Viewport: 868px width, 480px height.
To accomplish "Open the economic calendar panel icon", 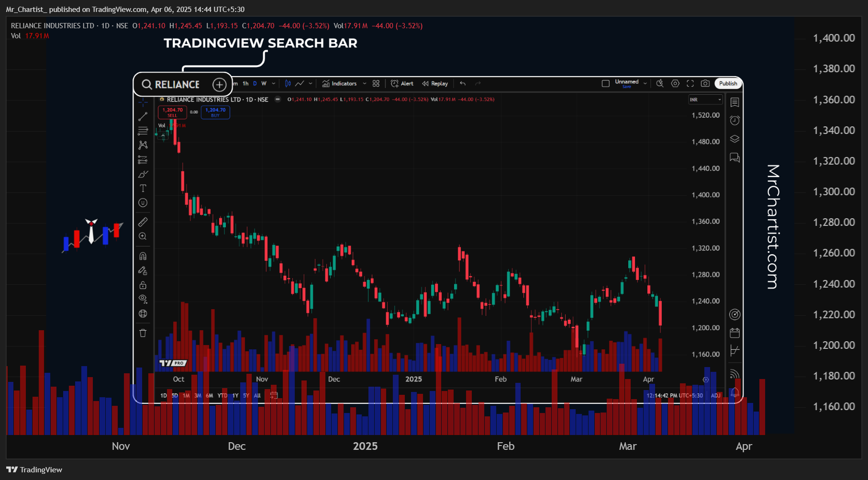I will [734, 333].
